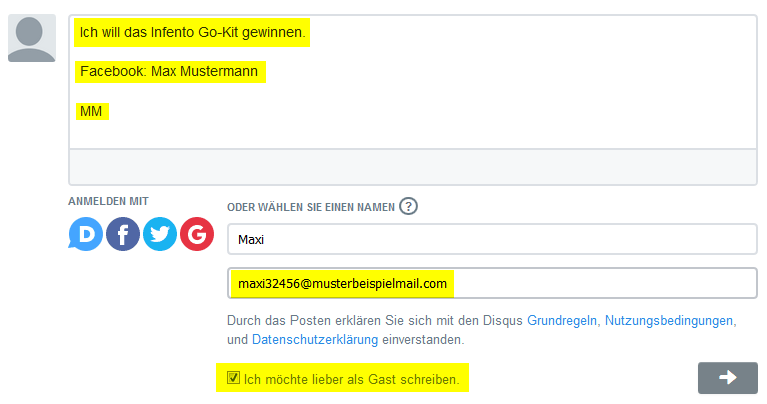Screen dimensions: 767x404
Task: Click the question mark help icon
Action: click(x=408, y=206)
